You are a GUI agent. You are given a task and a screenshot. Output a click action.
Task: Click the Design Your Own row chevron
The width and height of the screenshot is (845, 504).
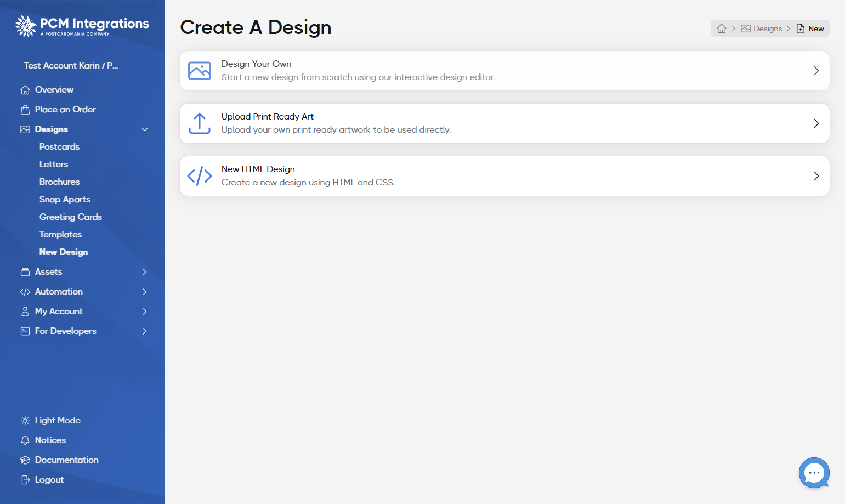[x=816, y=71]
